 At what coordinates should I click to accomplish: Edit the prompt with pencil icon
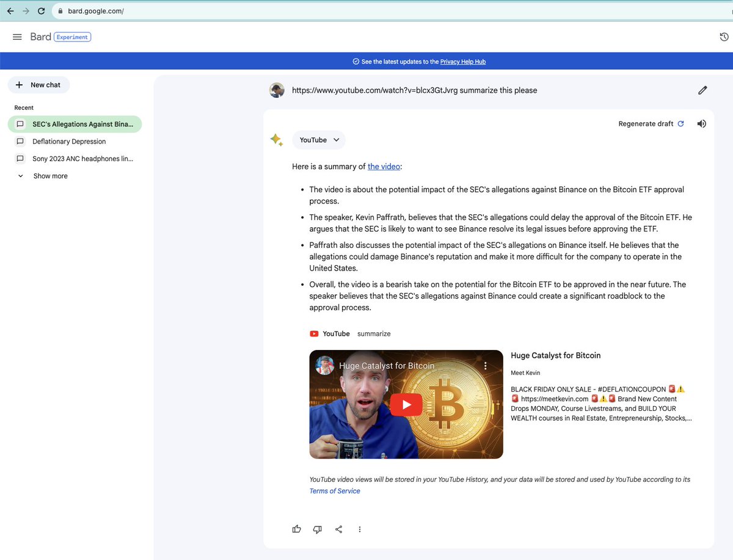click(702, 90)
